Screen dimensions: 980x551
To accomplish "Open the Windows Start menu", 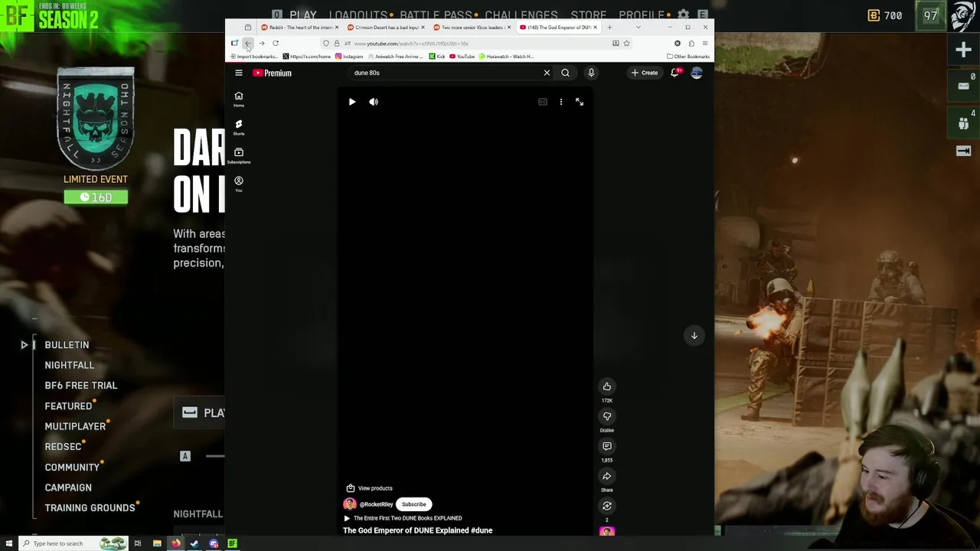I will [9, 543].
